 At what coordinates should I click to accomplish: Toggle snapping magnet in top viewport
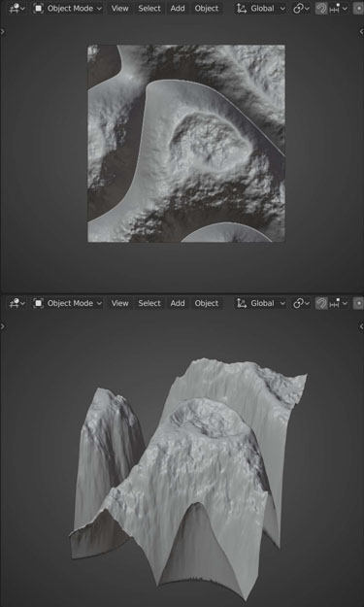pos(321,8)
